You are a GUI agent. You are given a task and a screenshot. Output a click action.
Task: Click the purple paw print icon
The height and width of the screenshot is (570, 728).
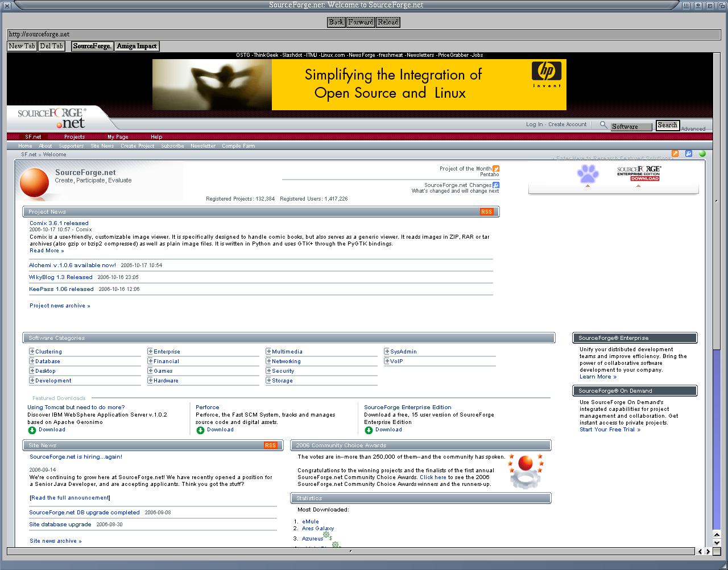click(x=588, y=173)
